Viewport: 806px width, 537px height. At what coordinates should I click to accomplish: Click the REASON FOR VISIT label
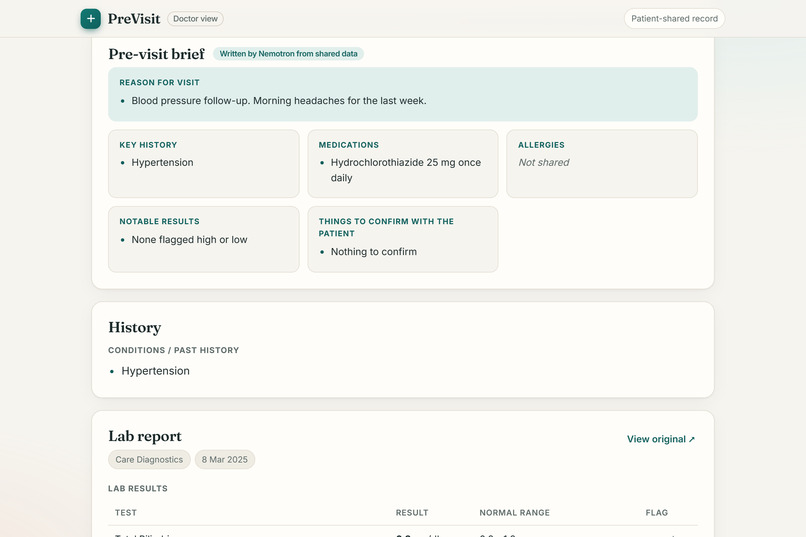point(159,82)
